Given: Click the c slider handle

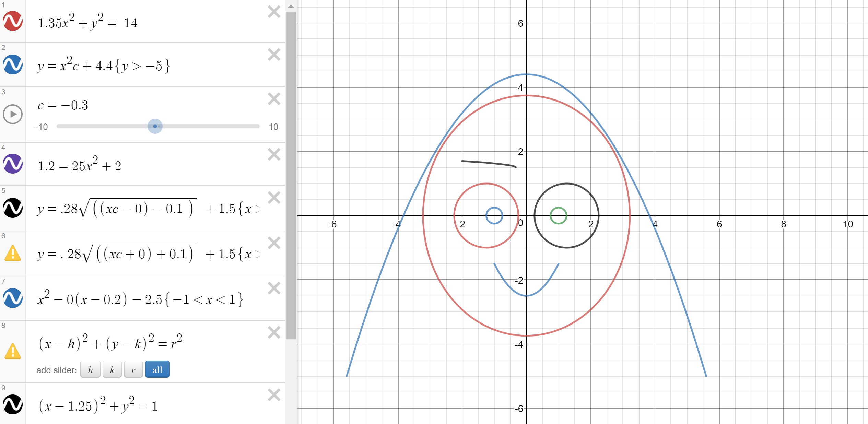Looking at the screenshot, I should pyautogui.click(x=155, y=126).
